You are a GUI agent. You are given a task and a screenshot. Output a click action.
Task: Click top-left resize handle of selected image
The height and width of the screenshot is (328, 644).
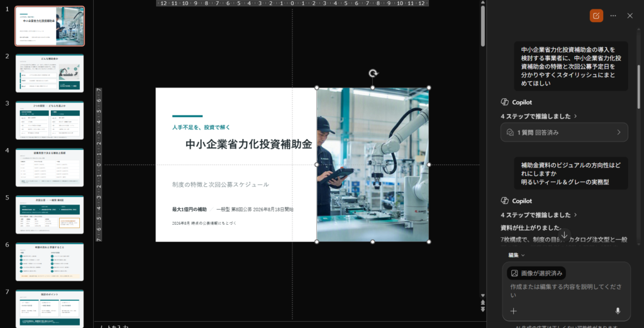[x=317, y=88]
